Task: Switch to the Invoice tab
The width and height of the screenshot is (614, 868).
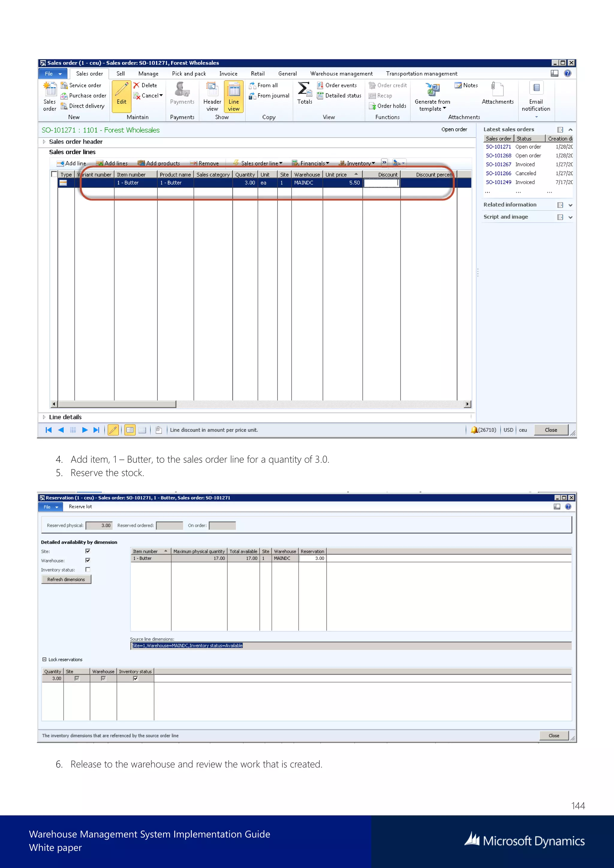Action: click(x=228, y=73)
